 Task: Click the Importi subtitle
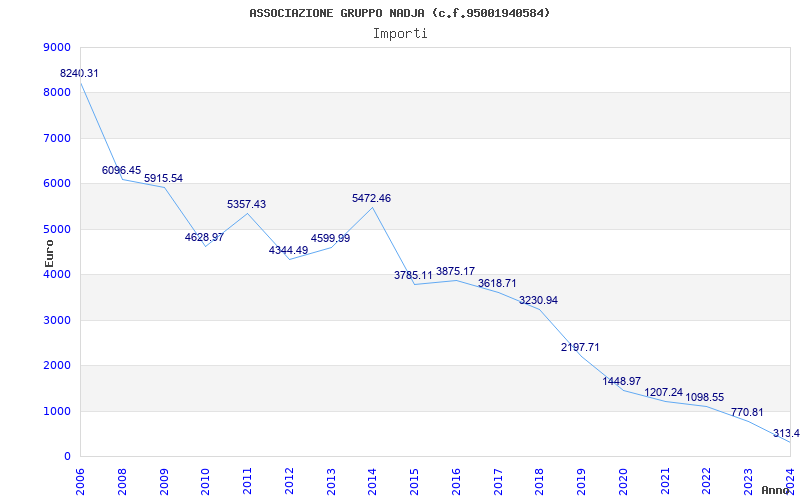[x=400, y=34]
